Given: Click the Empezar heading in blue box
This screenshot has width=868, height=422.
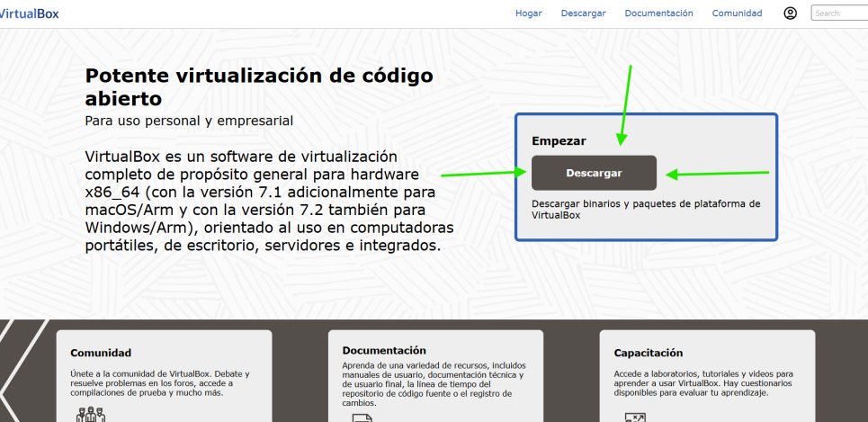Looking at the screenshot, I should coord(559,141).
